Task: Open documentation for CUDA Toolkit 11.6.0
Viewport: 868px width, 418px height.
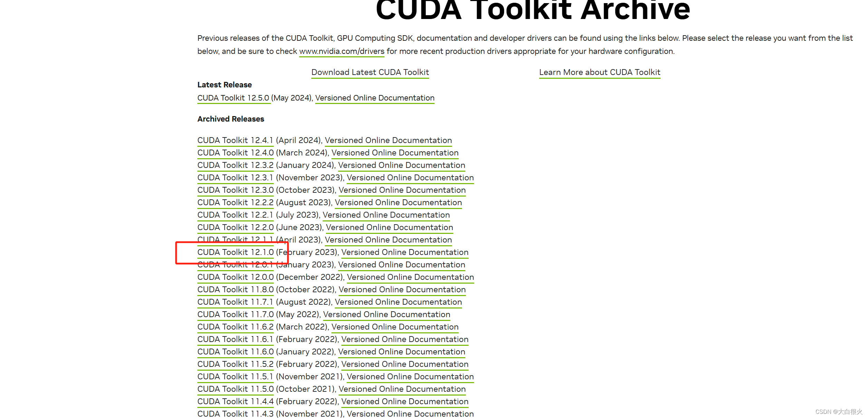Action: 402,352
